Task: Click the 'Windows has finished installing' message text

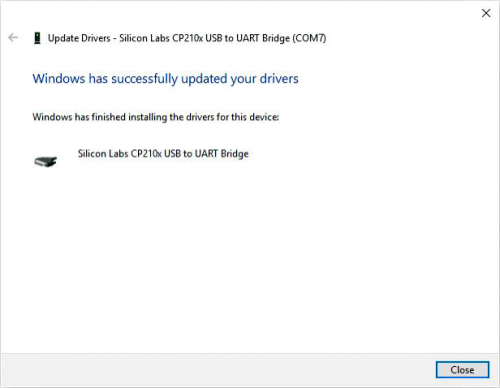Action: click(x=156, y=117)
